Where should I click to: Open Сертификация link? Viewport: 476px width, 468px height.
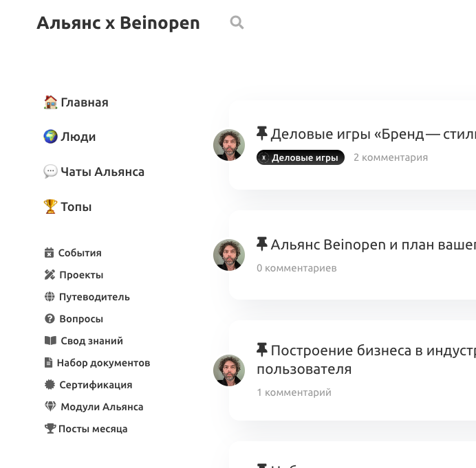[x=96, y=385]
